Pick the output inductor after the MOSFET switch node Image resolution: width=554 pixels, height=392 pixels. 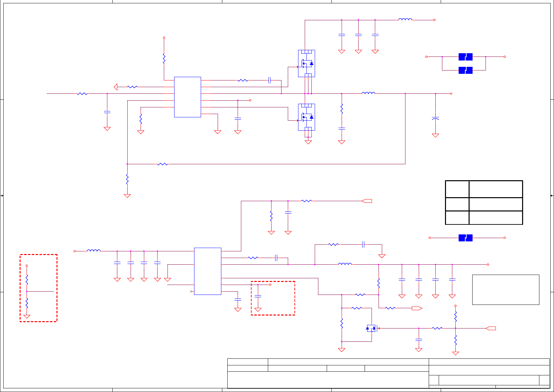pos(368,93)
